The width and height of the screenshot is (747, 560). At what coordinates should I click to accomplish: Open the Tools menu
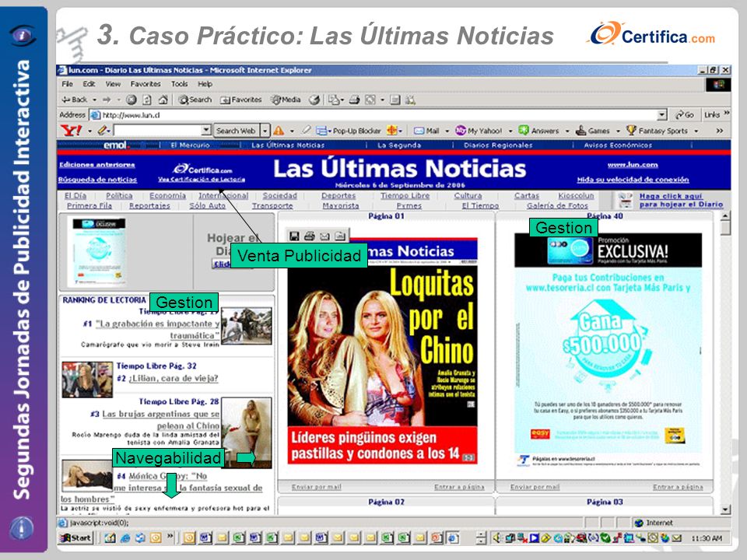click(179, 84)
